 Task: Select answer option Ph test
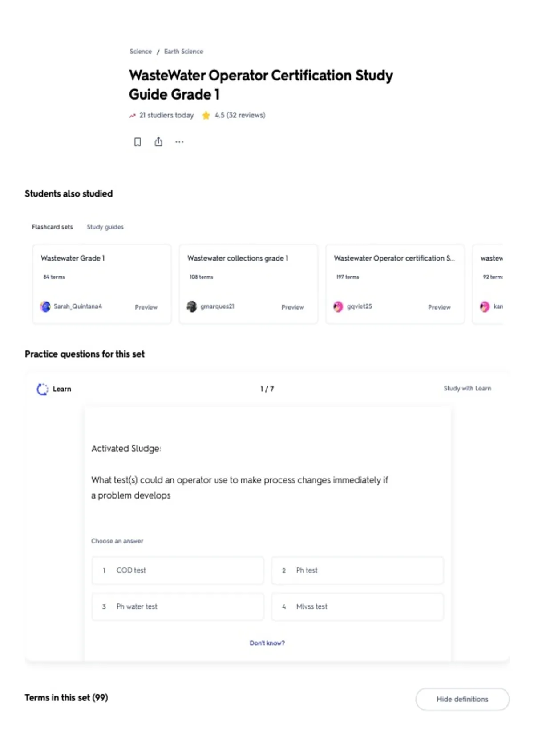coord(358,570)
